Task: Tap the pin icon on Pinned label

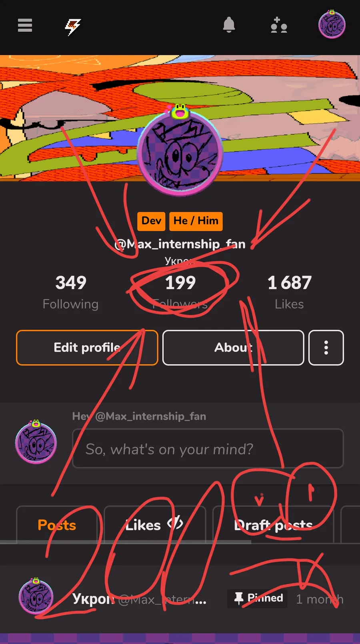Action: tap(239, 598)
